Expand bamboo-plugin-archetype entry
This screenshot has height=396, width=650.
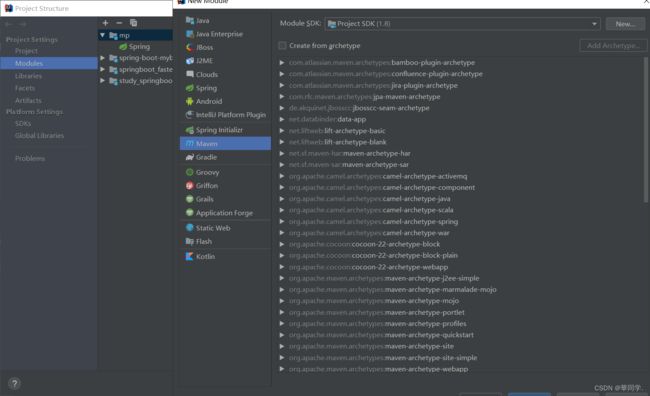[x=282, y=63]
